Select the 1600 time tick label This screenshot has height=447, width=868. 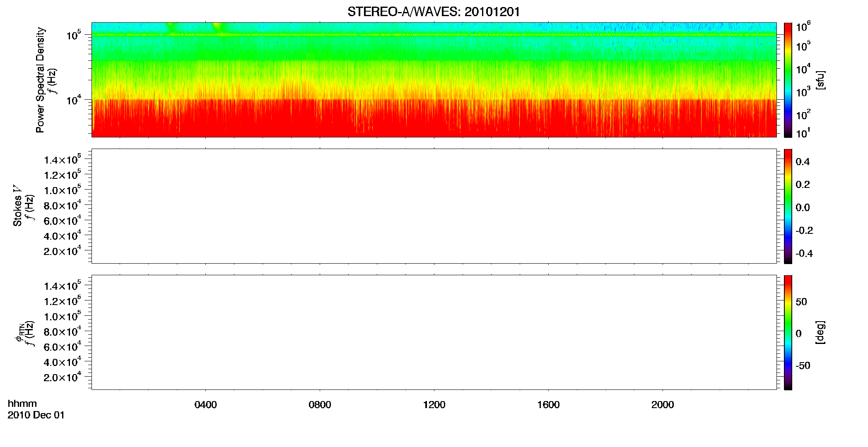coord(549,405)
